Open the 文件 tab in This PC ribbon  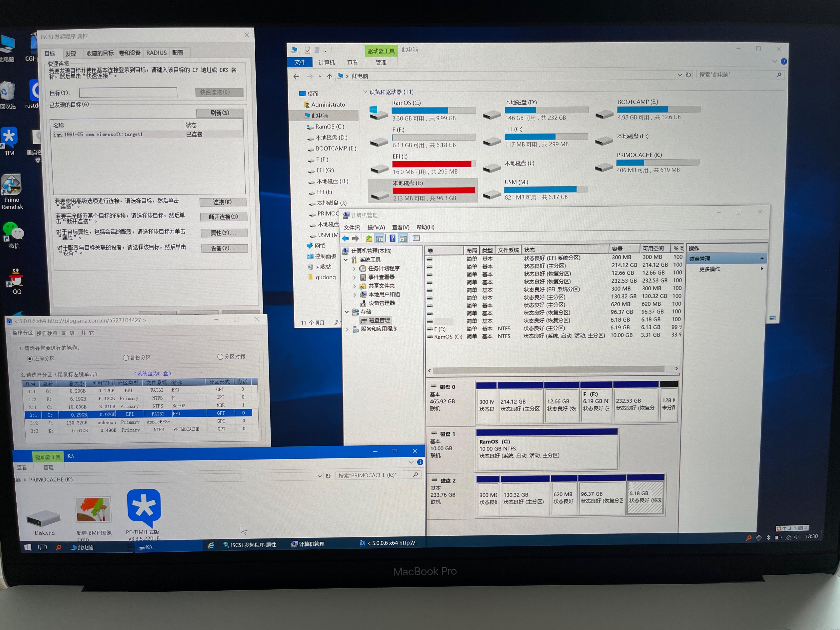(300, 62)
